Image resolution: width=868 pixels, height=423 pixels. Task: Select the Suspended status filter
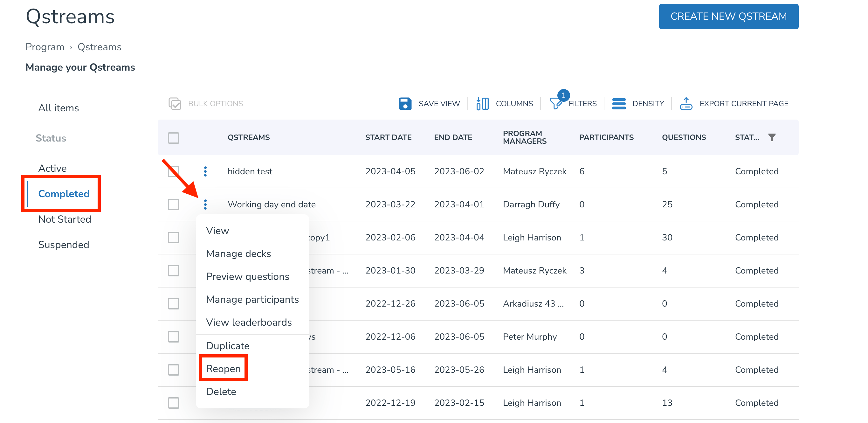[63, 244]
